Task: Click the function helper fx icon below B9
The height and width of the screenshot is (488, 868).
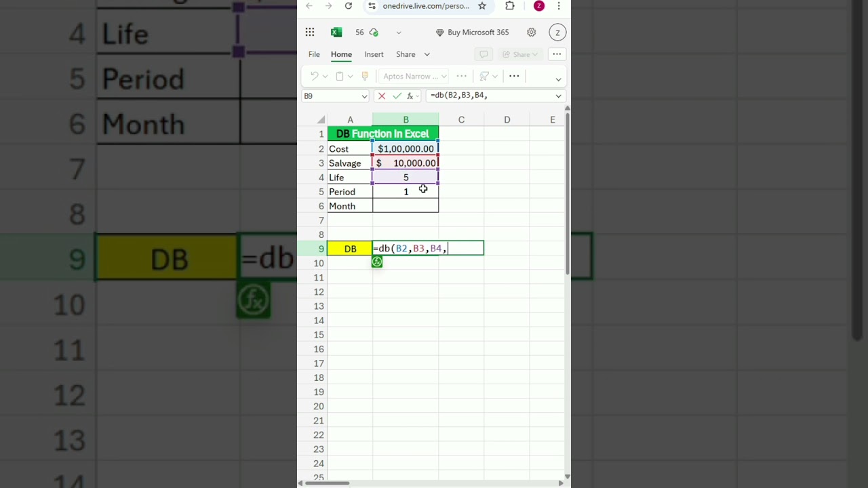Action: pos(377,262)
